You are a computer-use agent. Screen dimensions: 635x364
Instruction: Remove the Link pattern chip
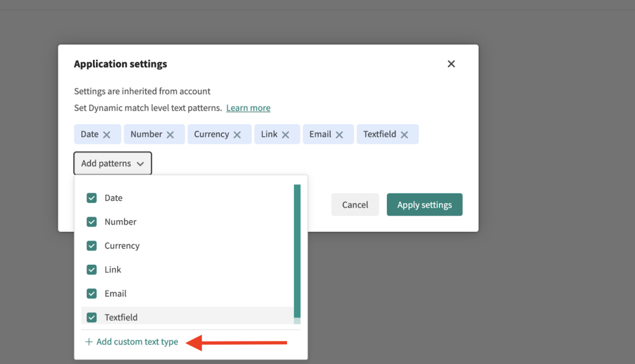coord(286,135)
